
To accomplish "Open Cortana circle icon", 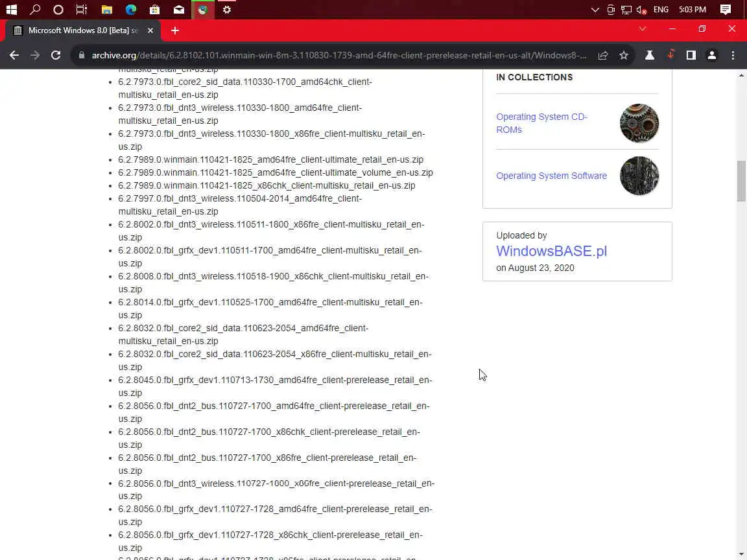I will (x=58, y=10).
